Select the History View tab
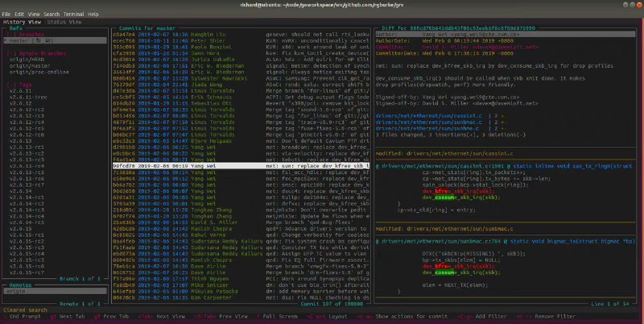The image size is (644, 324). pos(23,23)
